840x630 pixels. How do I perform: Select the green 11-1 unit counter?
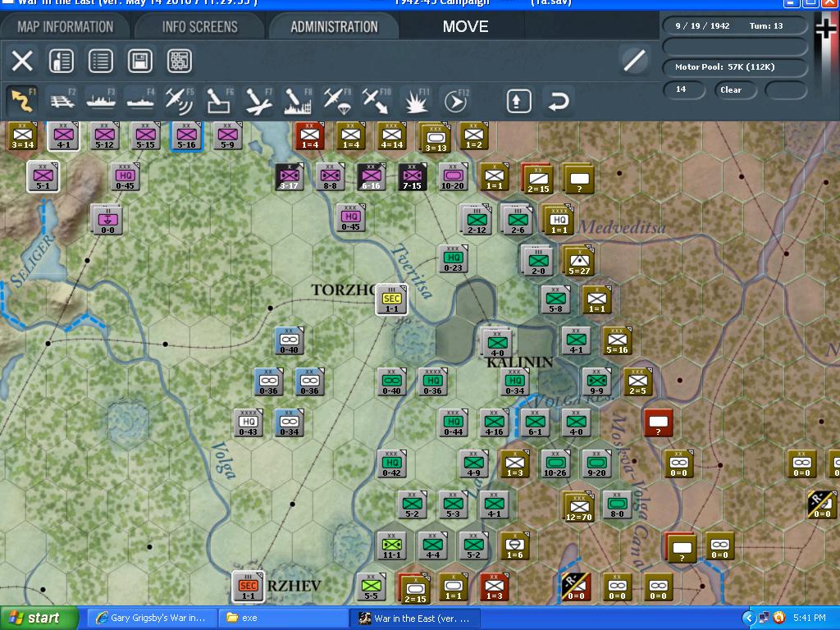(x=391, y=546)
